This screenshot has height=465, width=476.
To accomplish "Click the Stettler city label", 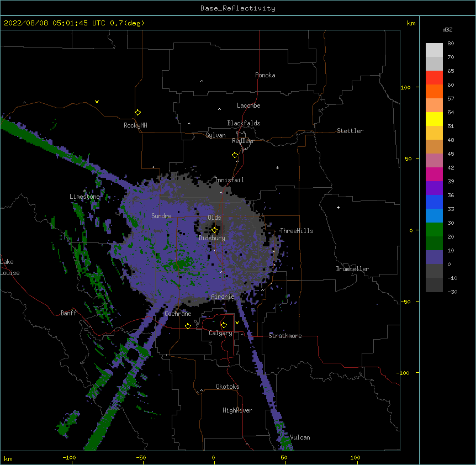I will click(350, 131).
